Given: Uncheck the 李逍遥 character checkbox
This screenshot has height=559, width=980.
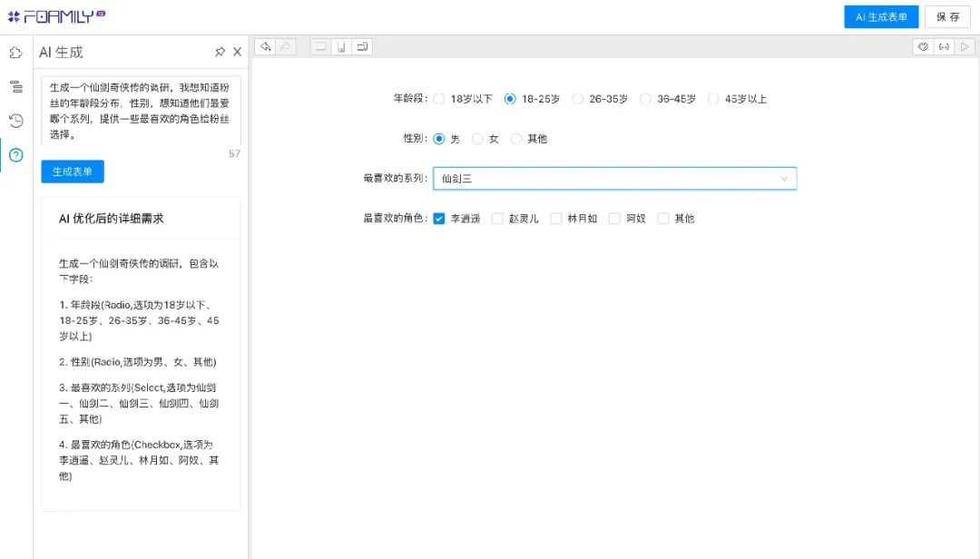Looking at the screenshot, I should pos(439,218).
